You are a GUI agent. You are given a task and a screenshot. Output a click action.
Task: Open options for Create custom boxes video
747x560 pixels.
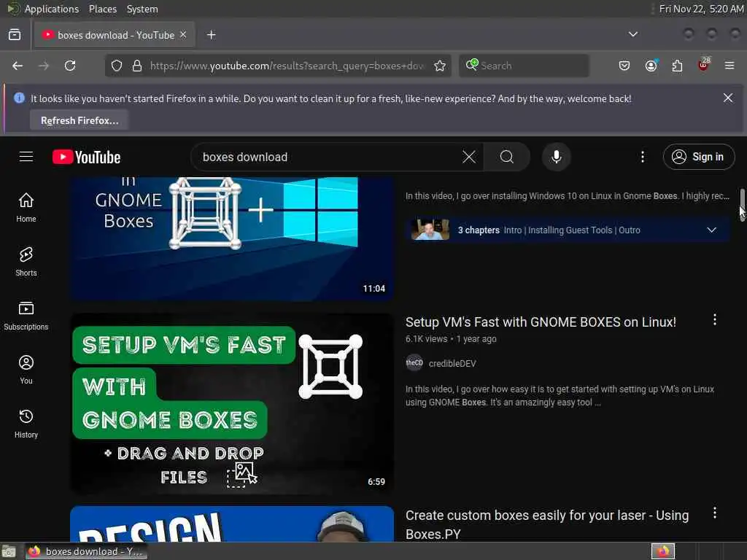(715, 513)
